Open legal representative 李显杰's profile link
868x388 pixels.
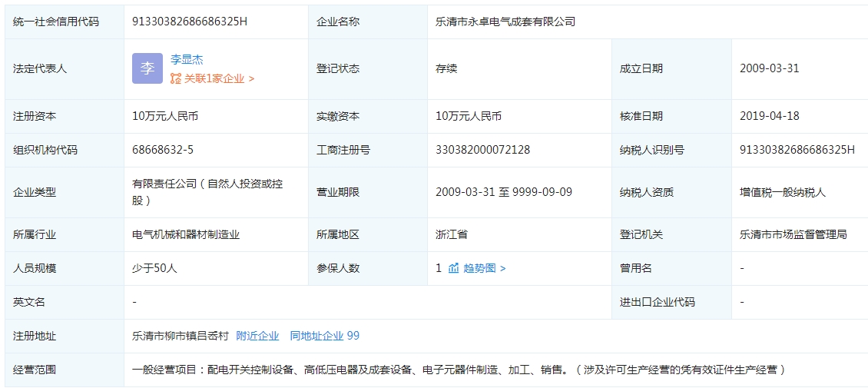[x=187, y=59]
